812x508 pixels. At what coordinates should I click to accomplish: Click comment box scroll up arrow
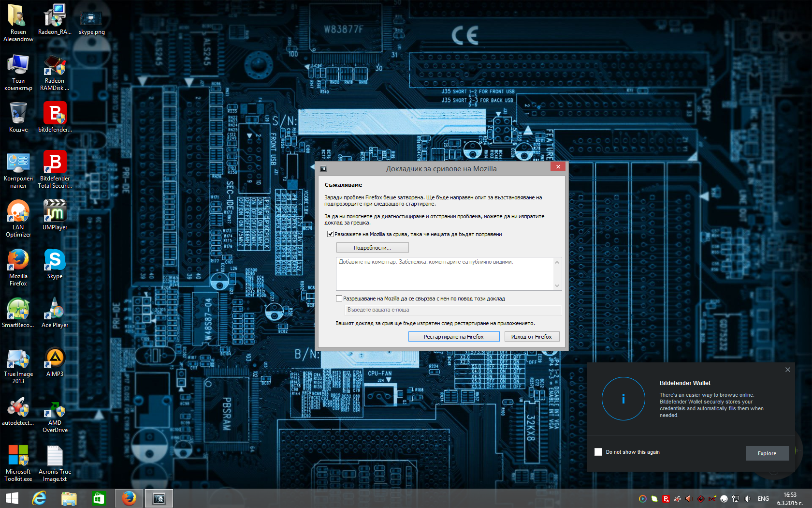tap(557, 262)
